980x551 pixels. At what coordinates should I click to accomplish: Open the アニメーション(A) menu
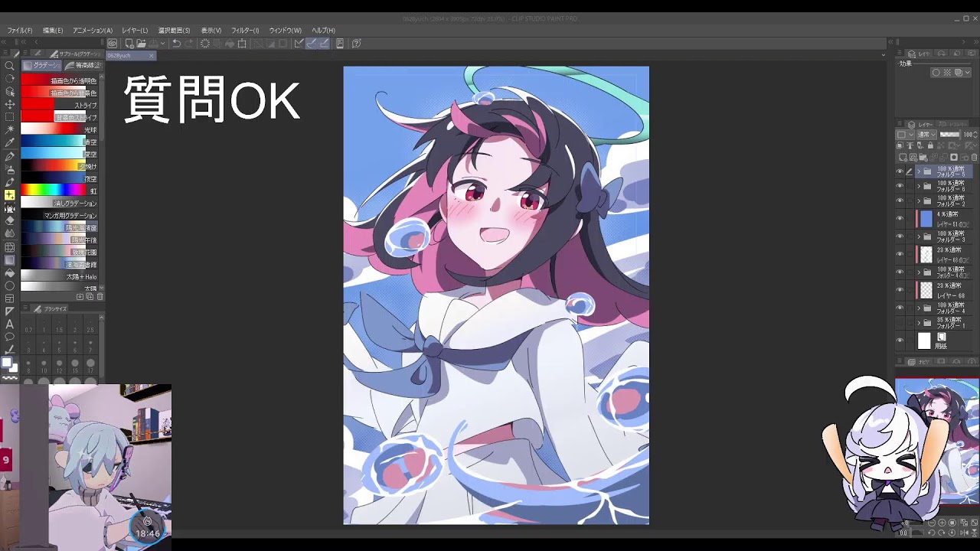coord(93,31)
